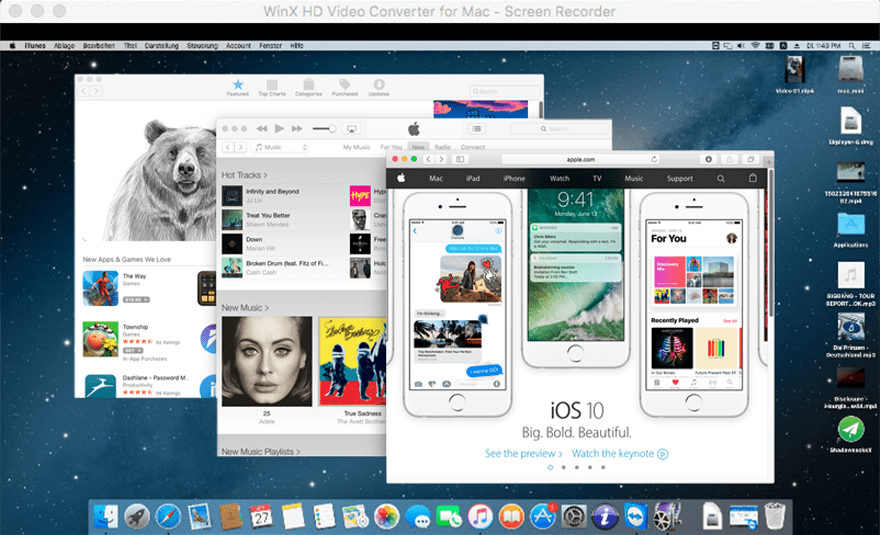Switch to For You tab in iTunes

(x=391, y=147)
